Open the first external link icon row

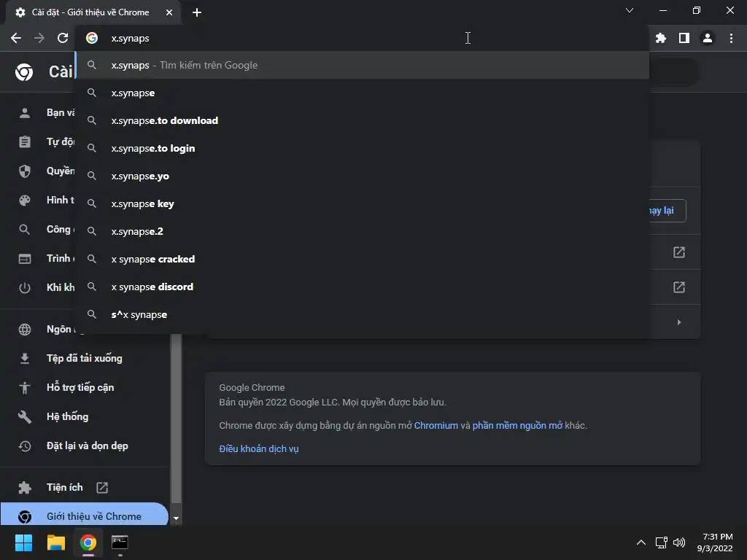click(679, 252)
